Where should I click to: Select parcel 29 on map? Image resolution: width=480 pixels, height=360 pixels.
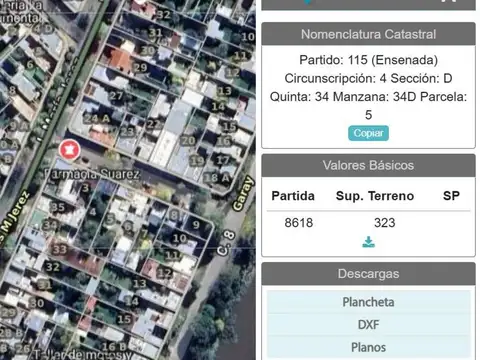tap(140, 68)
